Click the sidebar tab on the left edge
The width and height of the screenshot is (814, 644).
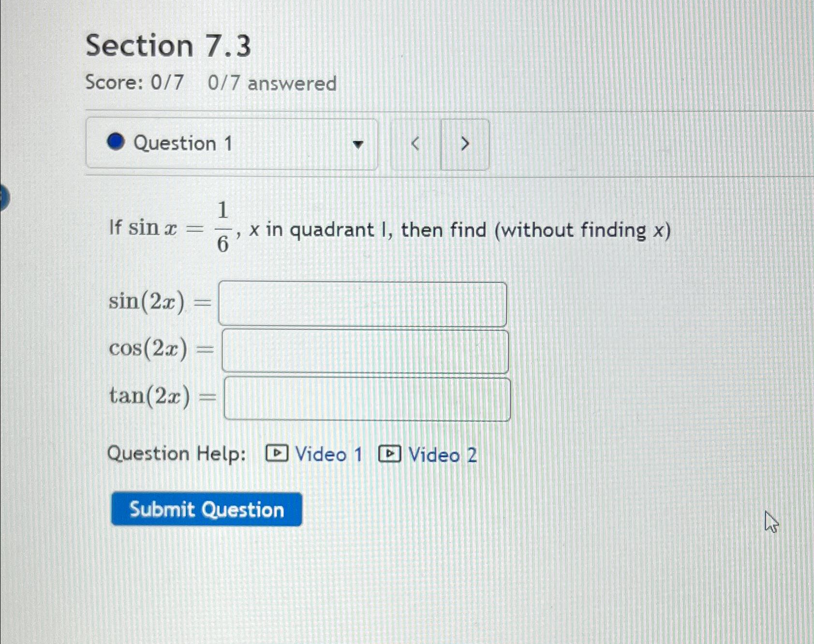[3, 197]
